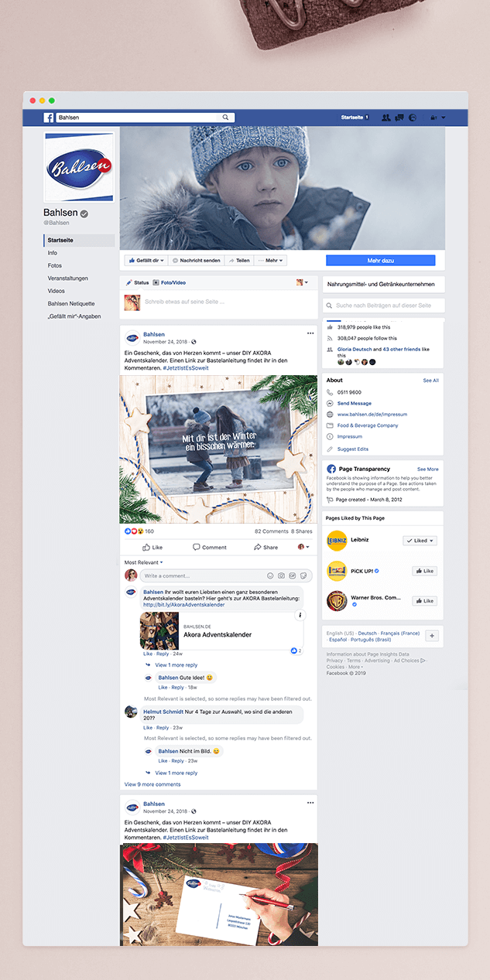Screen dimensions: 490x980
Task: Click the info icon on Akora link preview
Action: (x=300, y=615)
